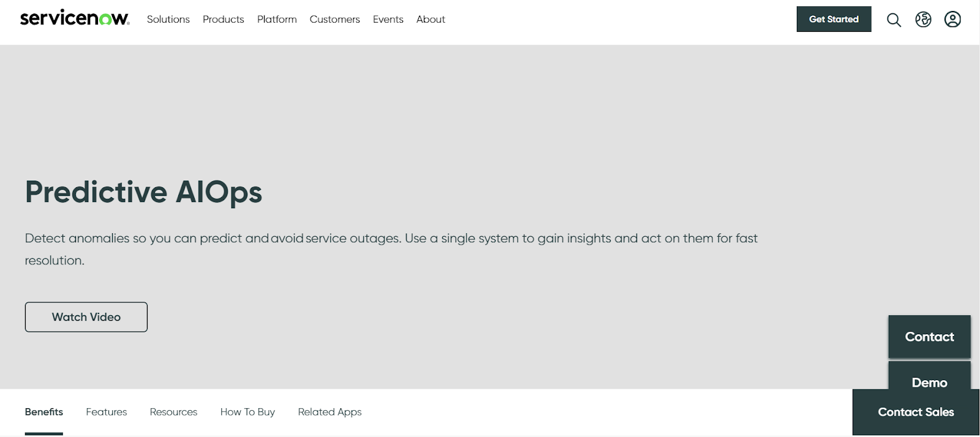Open the globe language selector icon

click(923, 20)
